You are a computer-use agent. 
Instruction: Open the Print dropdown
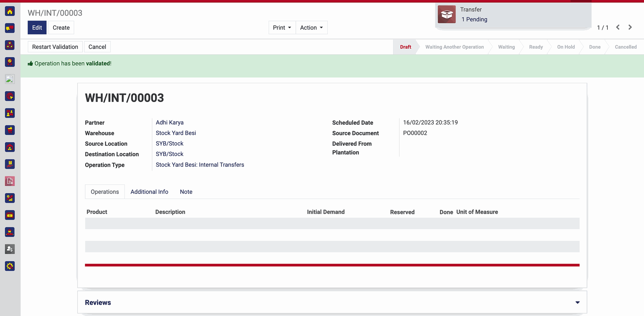coord(282,28)
